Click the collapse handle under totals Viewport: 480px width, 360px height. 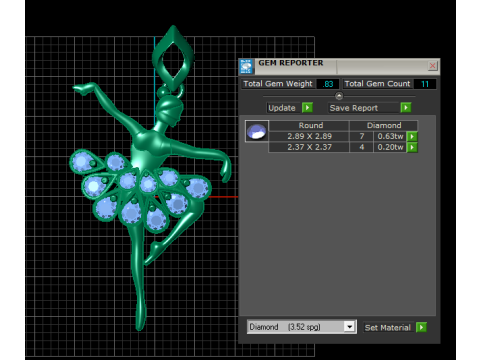tap(339, 96)
